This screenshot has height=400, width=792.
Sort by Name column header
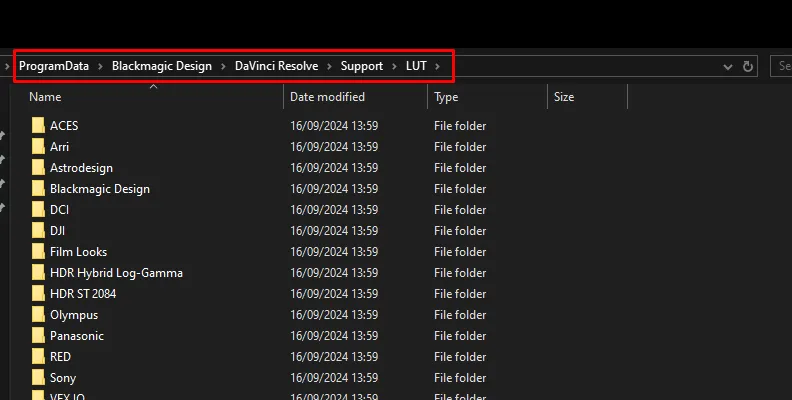click(45, 97)
